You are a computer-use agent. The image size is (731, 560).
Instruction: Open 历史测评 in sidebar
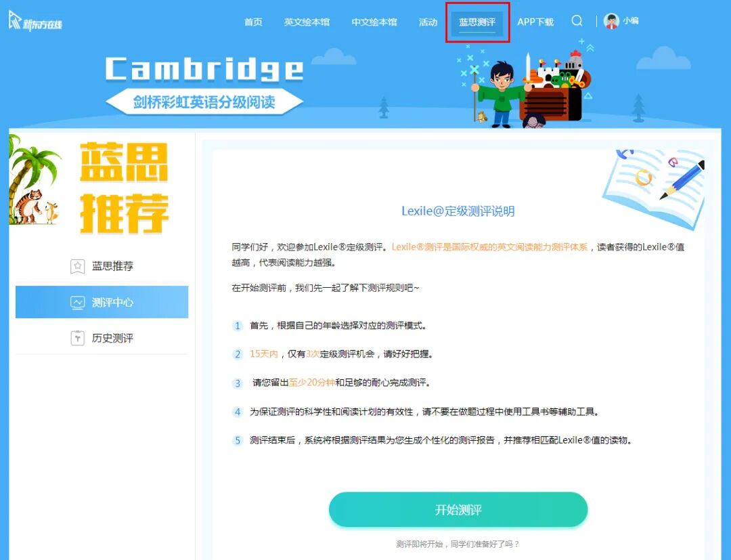pyautogui.click(x=102, y=338)
